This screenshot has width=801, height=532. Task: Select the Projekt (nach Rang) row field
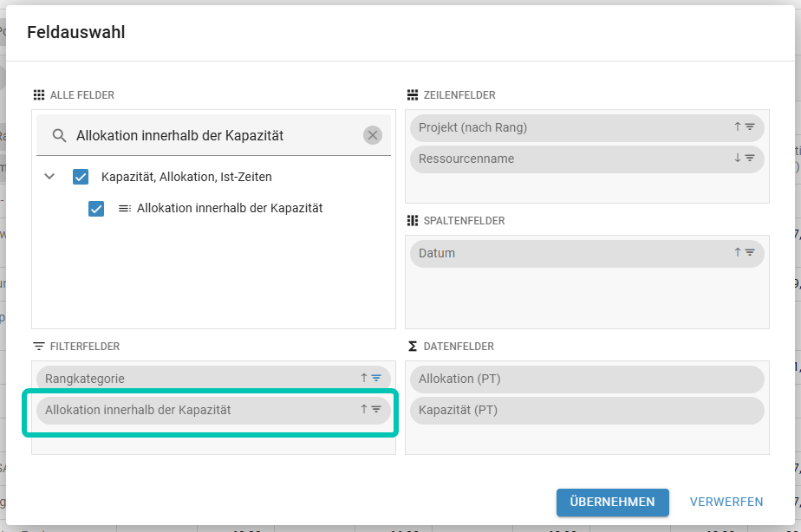(587, 127)
